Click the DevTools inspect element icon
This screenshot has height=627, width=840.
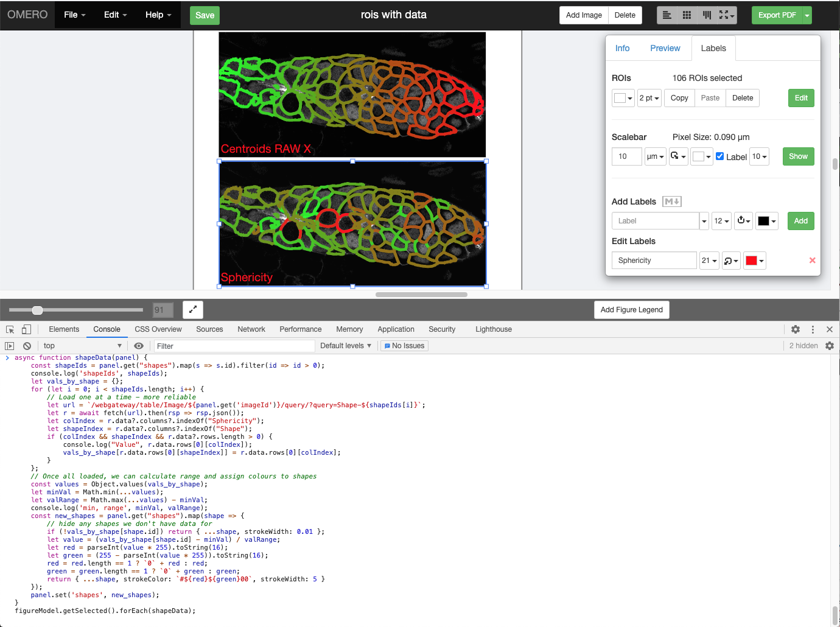(x=10, y=329)
